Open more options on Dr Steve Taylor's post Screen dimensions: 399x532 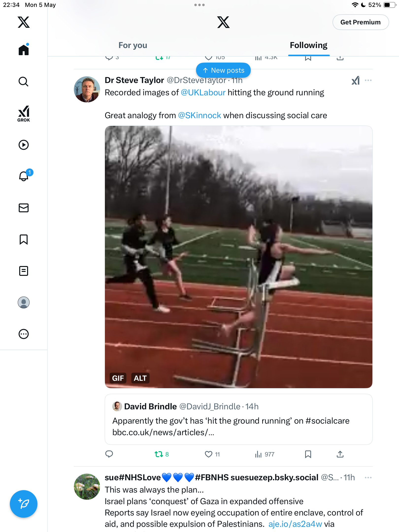pos(368,80)
